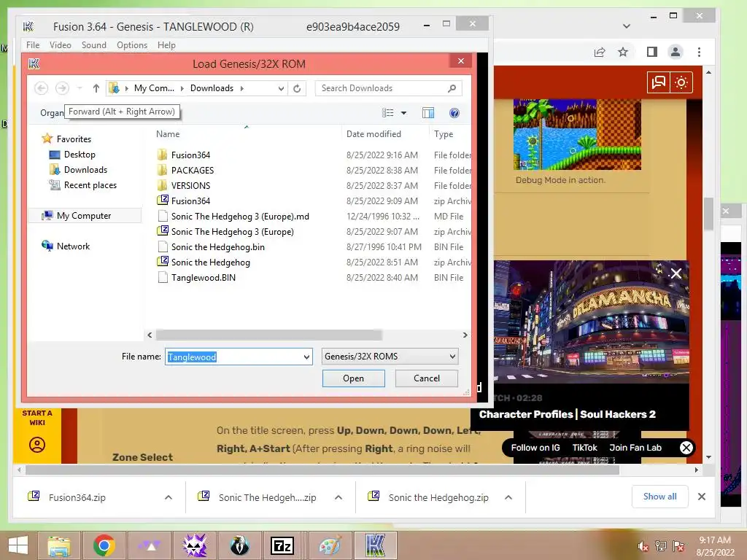747x560 pixels.
Task: Sort files by Date modified column
Action: (x=374, y=134)
